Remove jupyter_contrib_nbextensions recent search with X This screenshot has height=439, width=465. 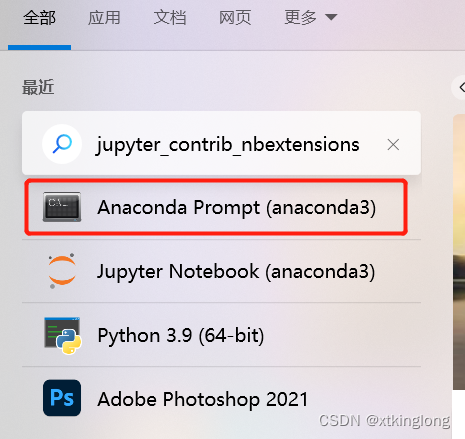coord(393,145)
